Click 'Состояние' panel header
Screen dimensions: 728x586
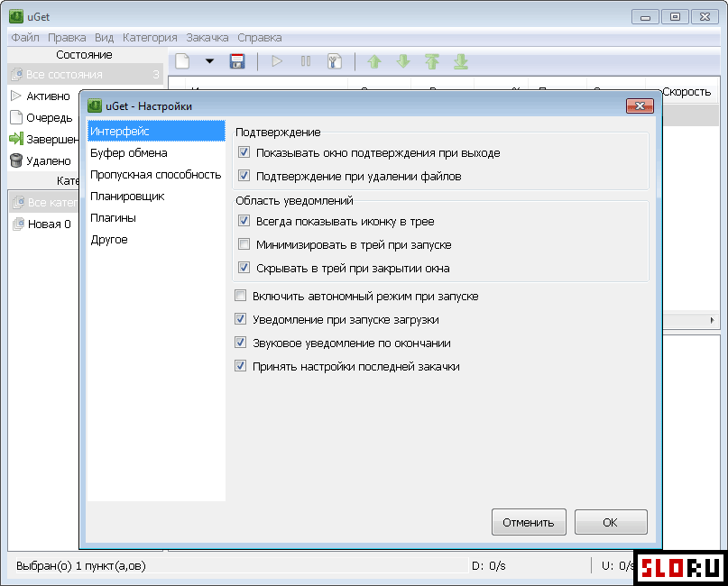(x=85, y=55)
